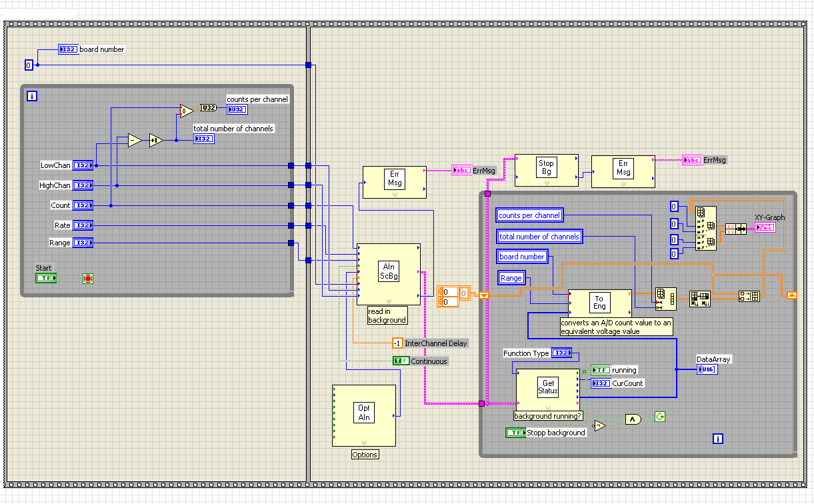This screenshot has width=814, height=504.
Task: Select the Divide function node
Action: pyautogui.click(x=185, y=110)
